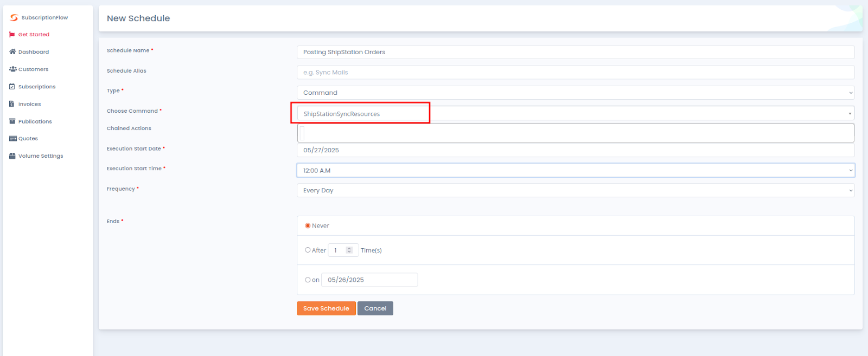Click the Customers people icon
This screenshot has height=356, width=868.
13,69
